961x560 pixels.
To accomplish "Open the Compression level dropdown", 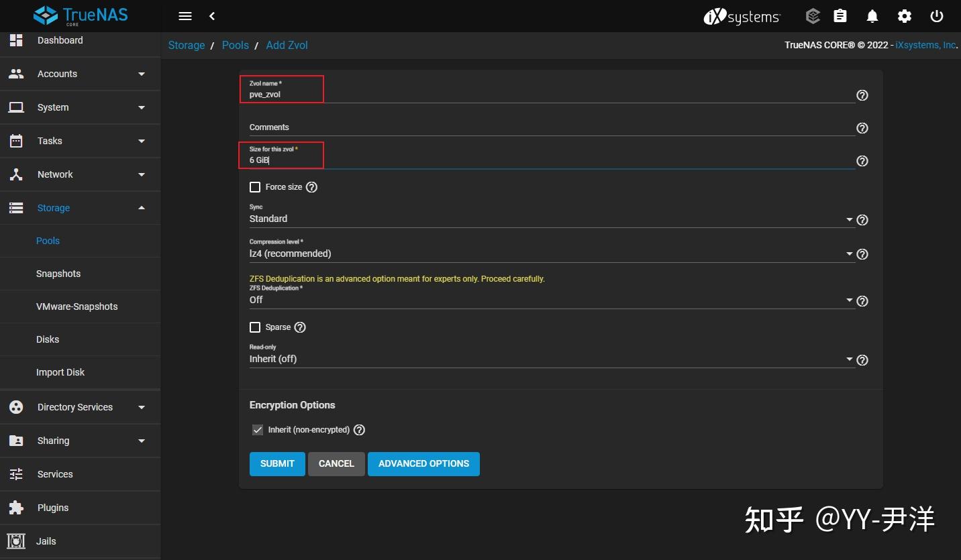I will tap(848, 254).
